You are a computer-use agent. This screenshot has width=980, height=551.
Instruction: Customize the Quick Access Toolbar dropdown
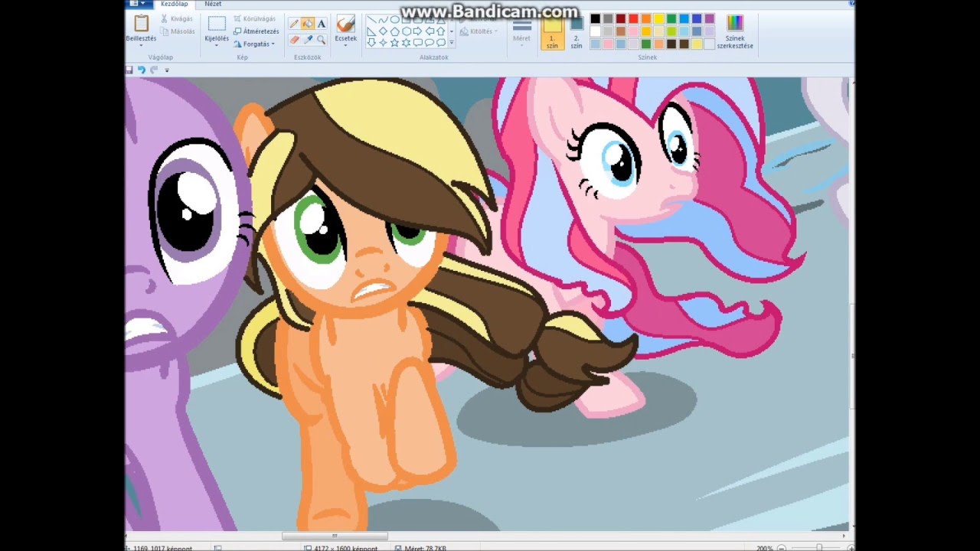coord(167,70)
